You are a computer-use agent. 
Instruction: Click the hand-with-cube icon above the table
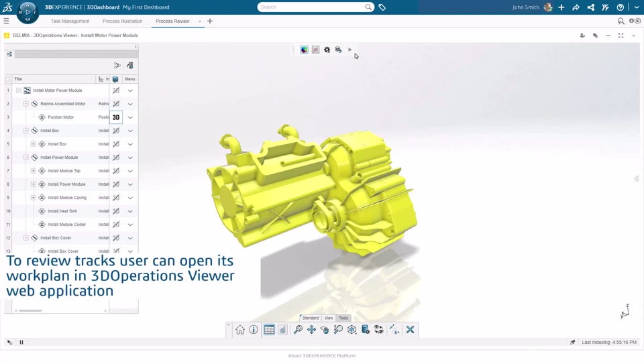pyautogui.click(x=129, y=65)
